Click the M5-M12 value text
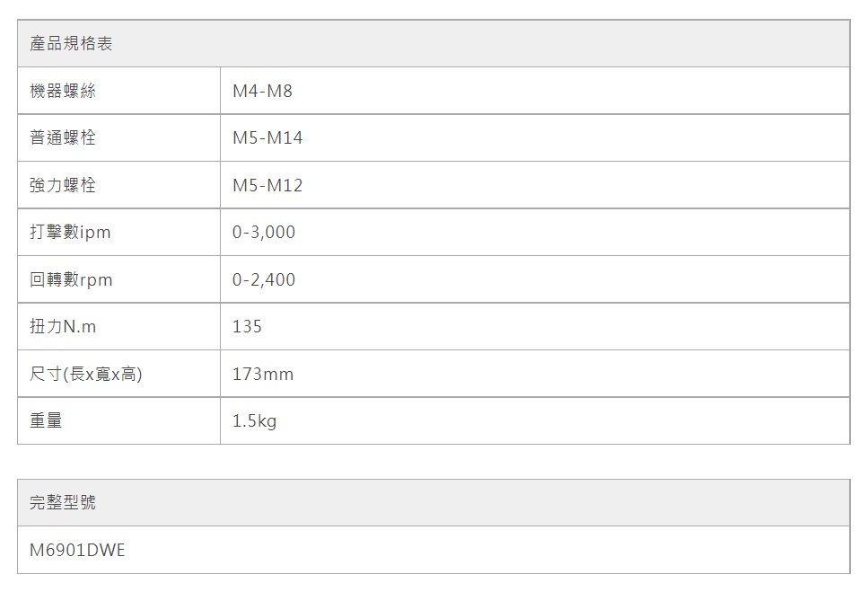 (267, 186)
